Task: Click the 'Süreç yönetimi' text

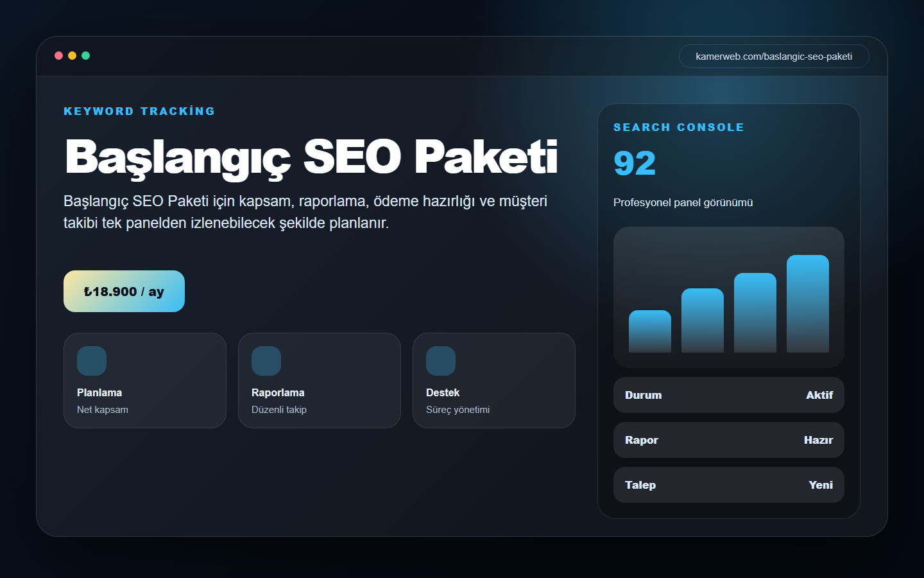Action: click(x=458, y=410)
